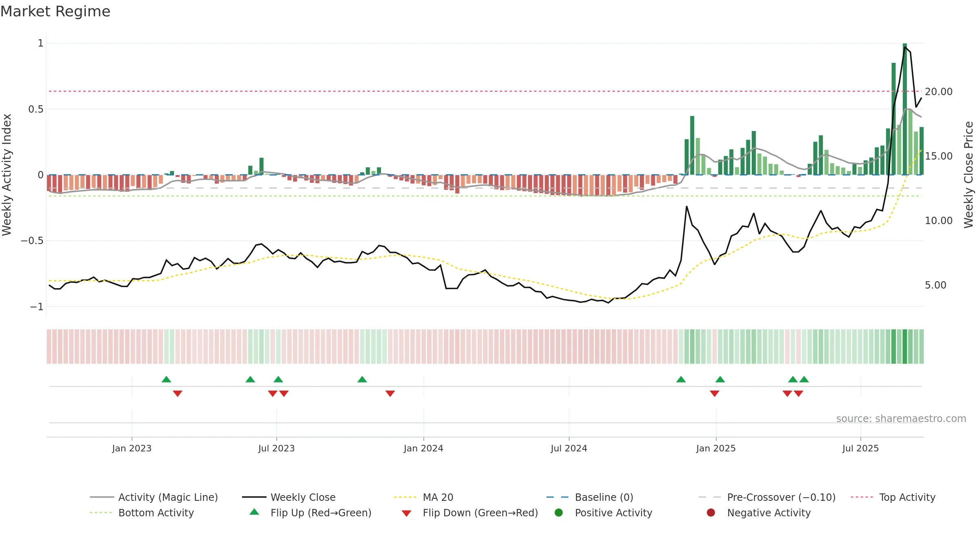
Task: Click the source: sharemaestro.com text
Action: pos(901,419)
